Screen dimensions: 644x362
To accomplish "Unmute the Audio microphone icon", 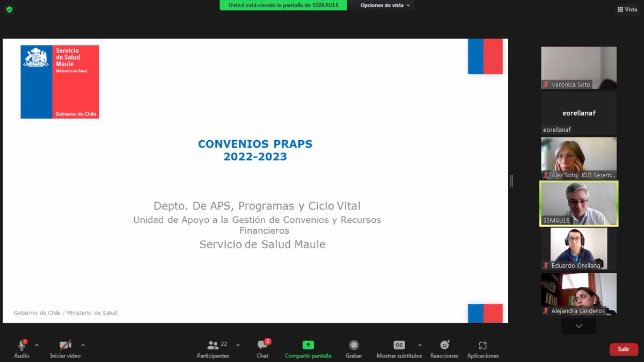I will 22,345.
